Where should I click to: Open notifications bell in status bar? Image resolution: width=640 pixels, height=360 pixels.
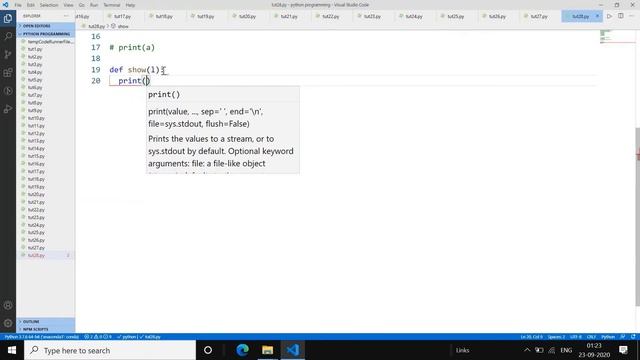pos(633,337)
